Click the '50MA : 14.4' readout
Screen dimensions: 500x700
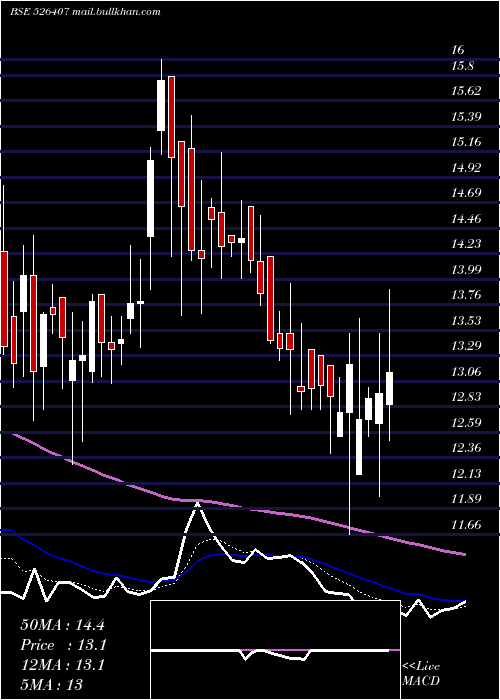[62, 625]
